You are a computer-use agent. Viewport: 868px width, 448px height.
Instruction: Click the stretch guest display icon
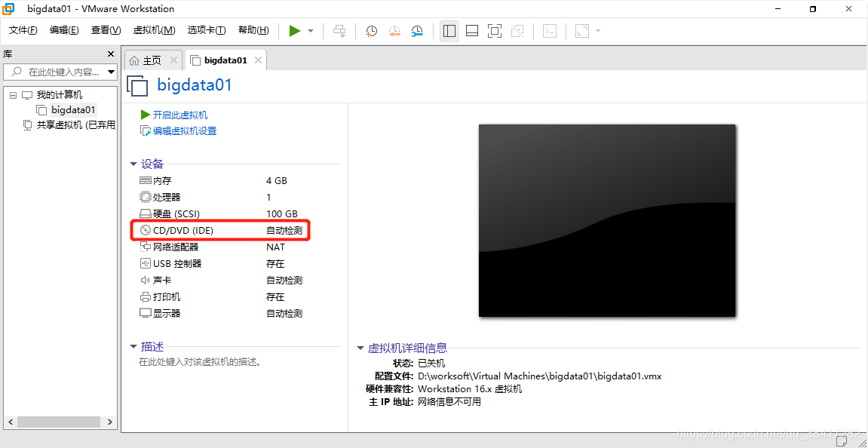581,31
